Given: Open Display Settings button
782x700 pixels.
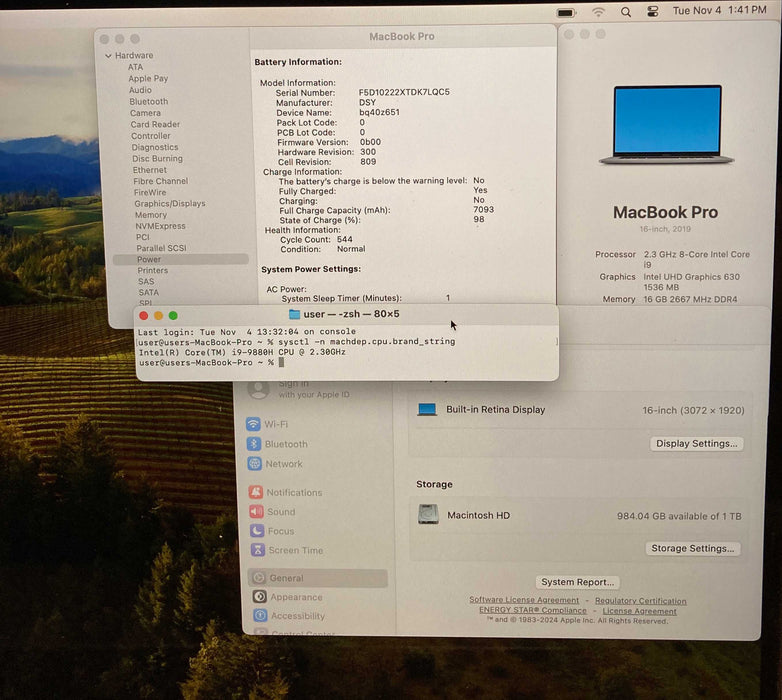Looking at the screenshot, I should point(696,444).
